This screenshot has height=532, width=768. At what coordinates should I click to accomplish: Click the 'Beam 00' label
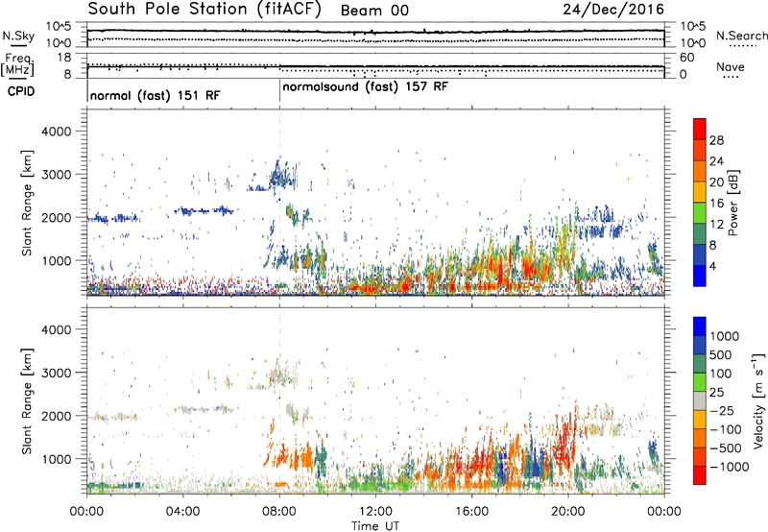click(374, 11)
